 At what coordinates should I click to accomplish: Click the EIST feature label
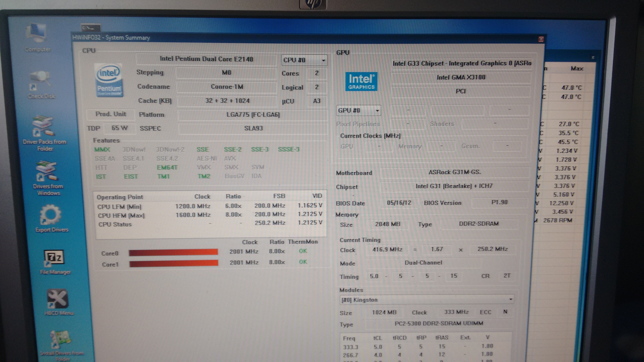click(131, 177)
